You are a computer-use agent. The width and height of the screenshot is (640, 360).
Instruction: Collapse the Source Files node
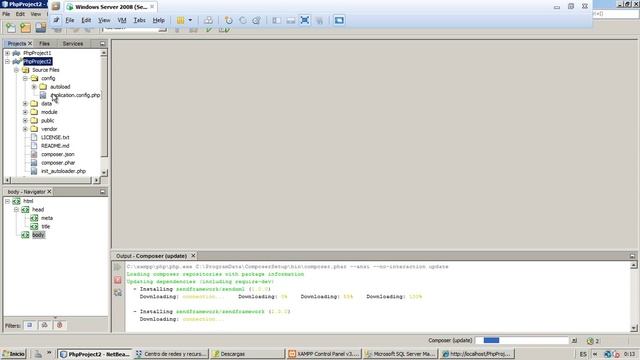pyautogui.click(x=16, y=70)
